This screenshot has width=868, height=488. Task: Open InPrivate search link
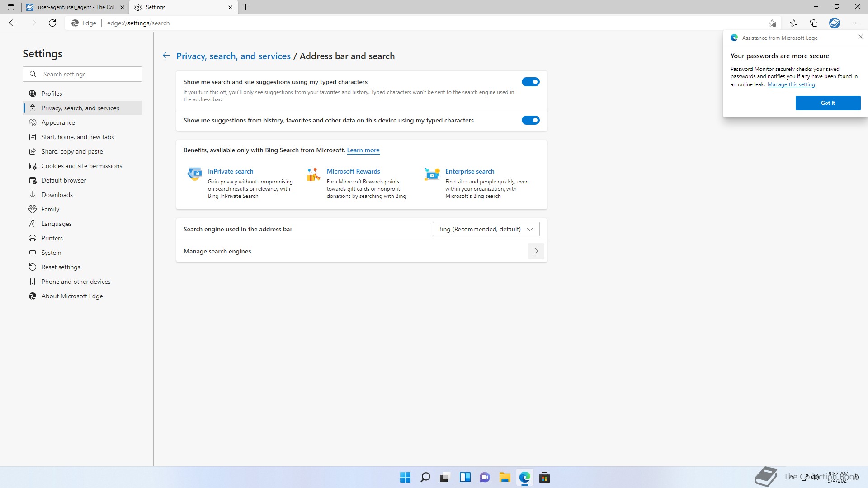coord(231,171)
